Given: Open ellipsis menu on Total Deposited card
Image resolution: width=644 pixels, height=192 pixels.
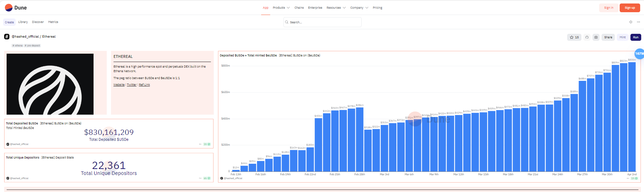Looking at the screenshot, I should pos(200,144).
